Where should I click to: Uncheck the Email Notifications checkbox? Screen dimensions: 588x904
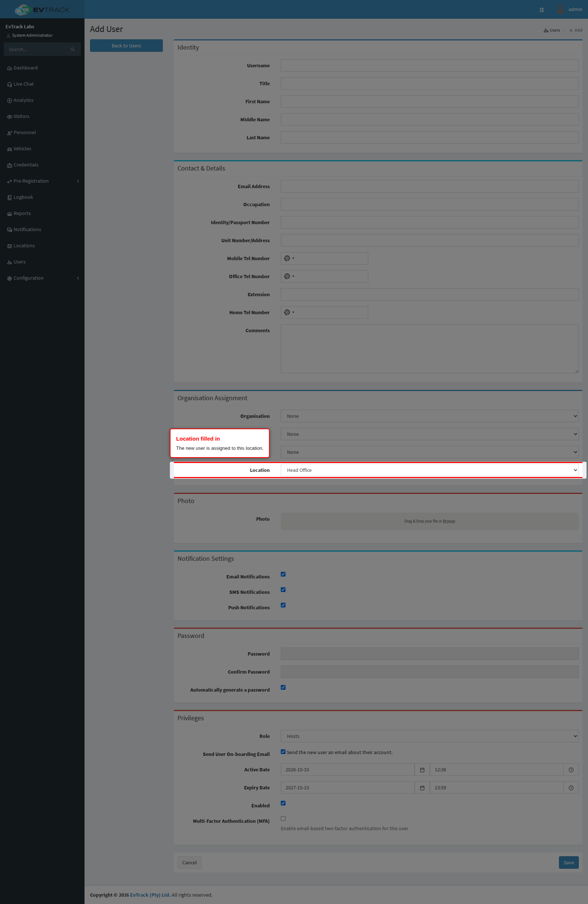[283, 574]
